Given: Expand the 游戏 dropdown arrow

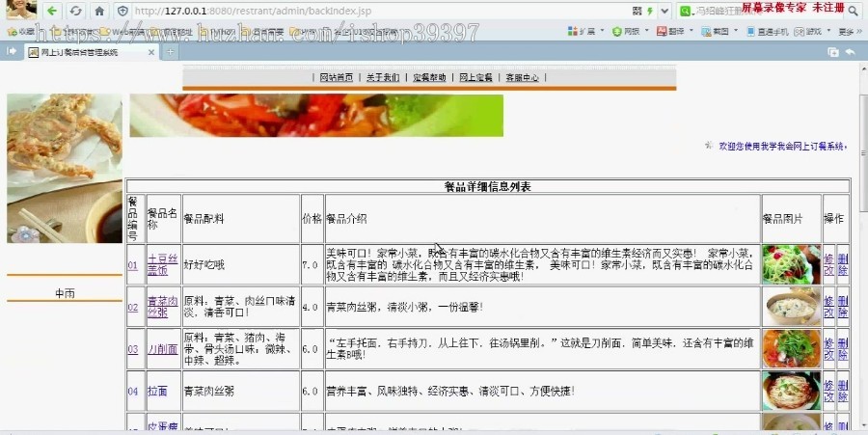Looking at the screenshot, I should (828, 31).
